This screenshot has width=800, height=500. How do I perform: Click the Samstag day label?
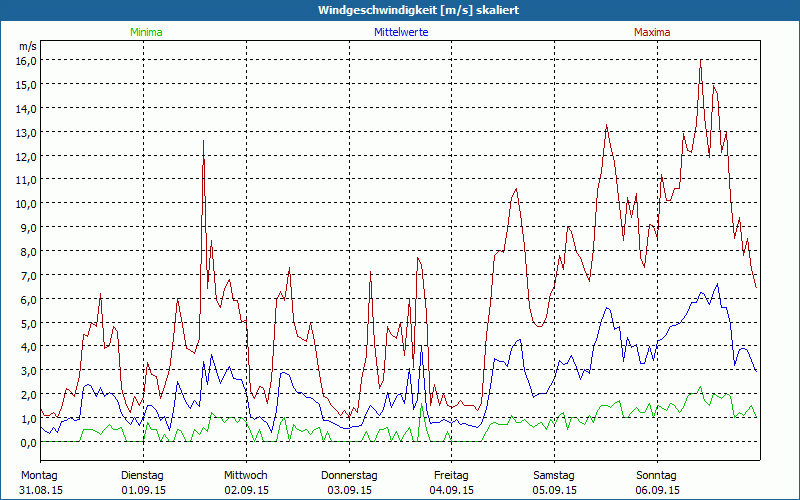tap(554, 476)
